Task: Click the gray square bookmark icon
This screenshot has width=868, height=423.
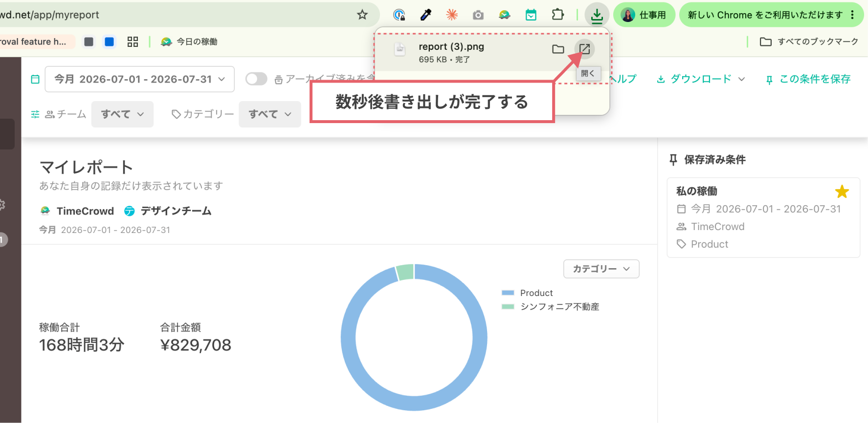Action: pyautogui.click(x=89, y=42)
